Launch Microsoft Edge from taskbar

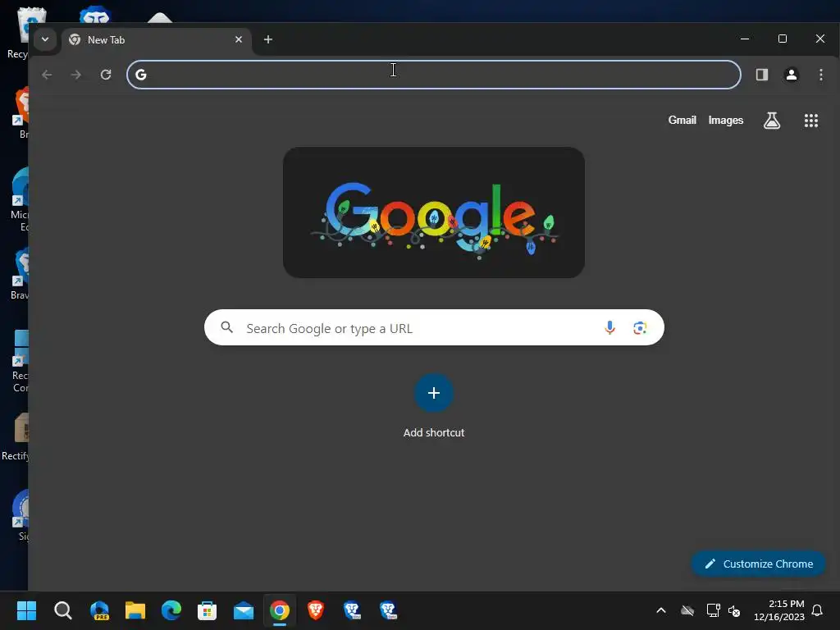(171, 610)
